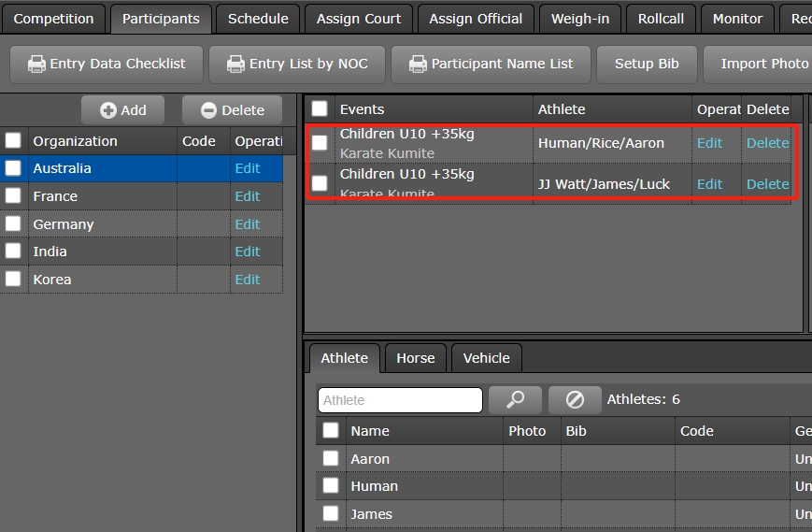Screen dimensions: 812x532
Task: Toggle the select-all checkbox in Events header
Action: pyautogui.click(x=320, y=109)
